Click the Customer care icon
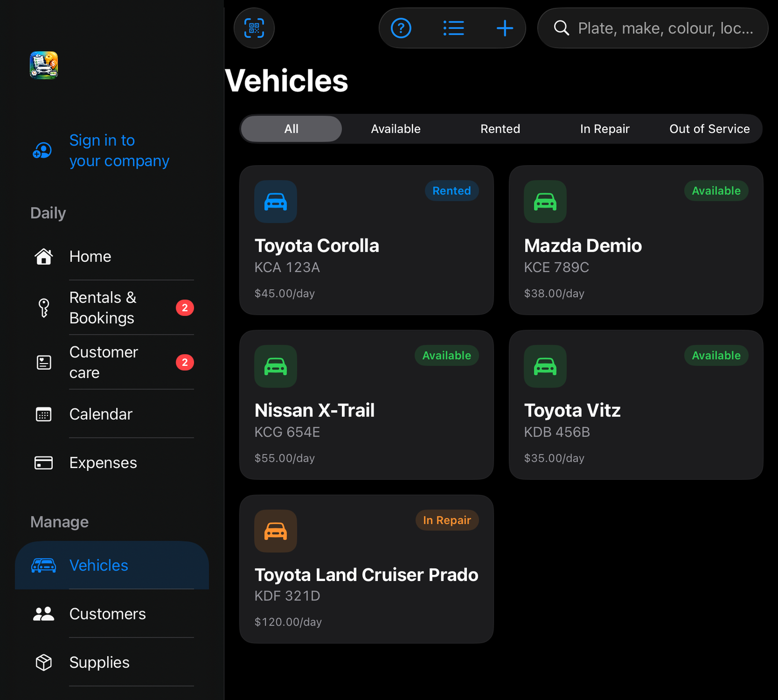Viewport: 778px width, 700px height. coord(43,363)
